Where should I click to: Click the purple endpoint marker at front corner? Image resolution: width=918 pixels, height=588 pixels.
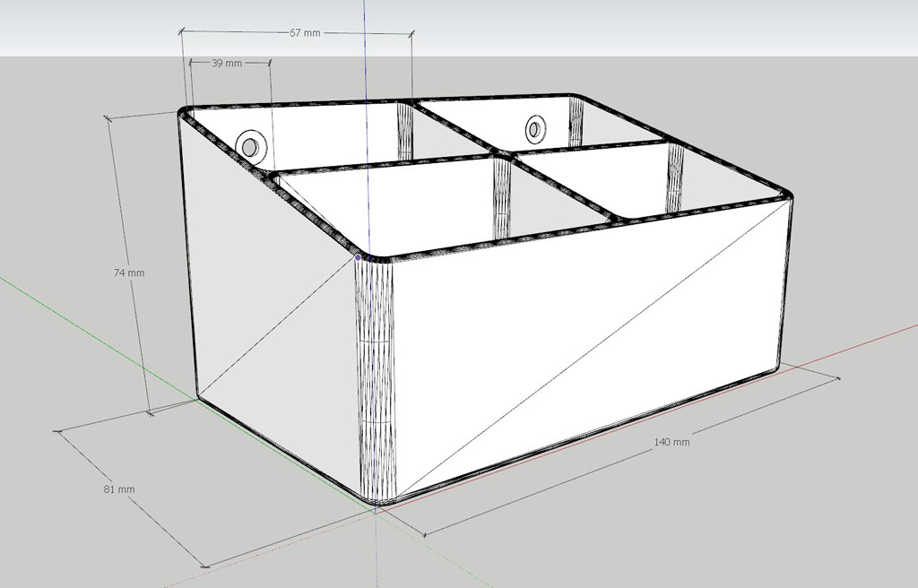[359, 257]
